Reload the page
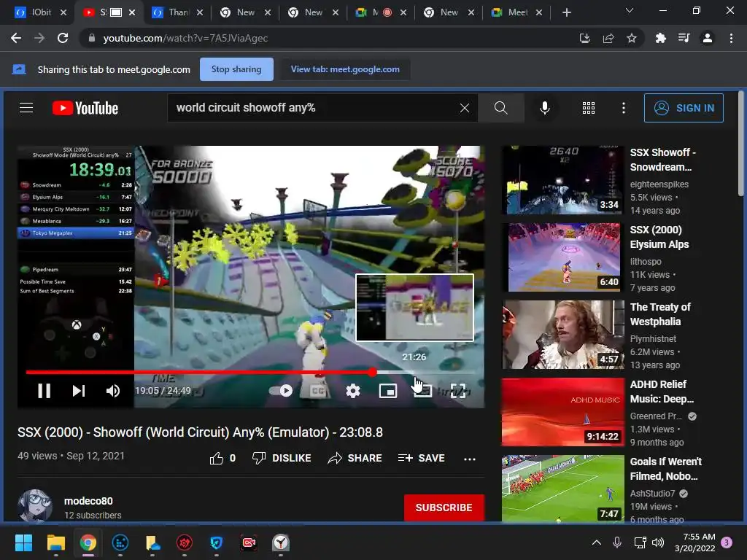Screen dimensions: 747x560 (63, 38)
